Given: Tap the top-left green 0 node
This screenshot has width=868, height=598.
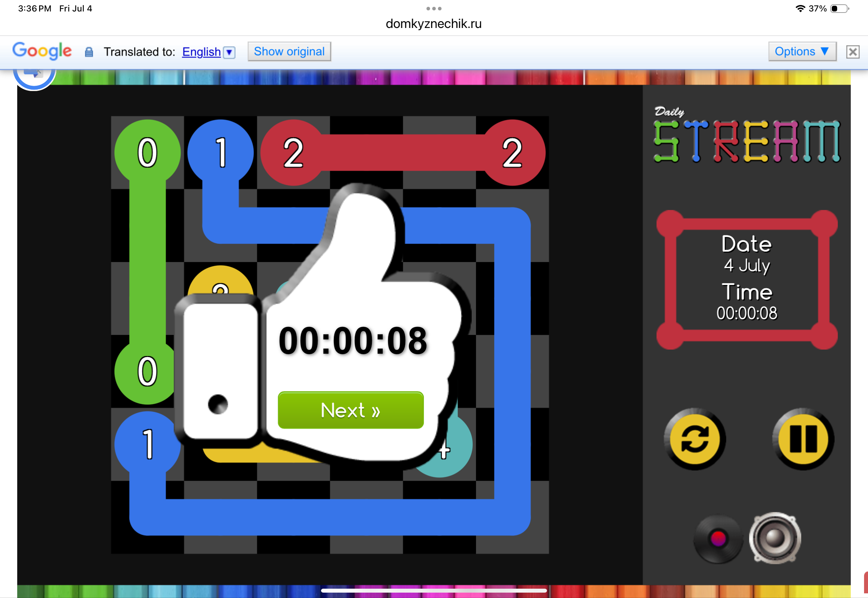Looking at the screenshot, I should (147, 152).
